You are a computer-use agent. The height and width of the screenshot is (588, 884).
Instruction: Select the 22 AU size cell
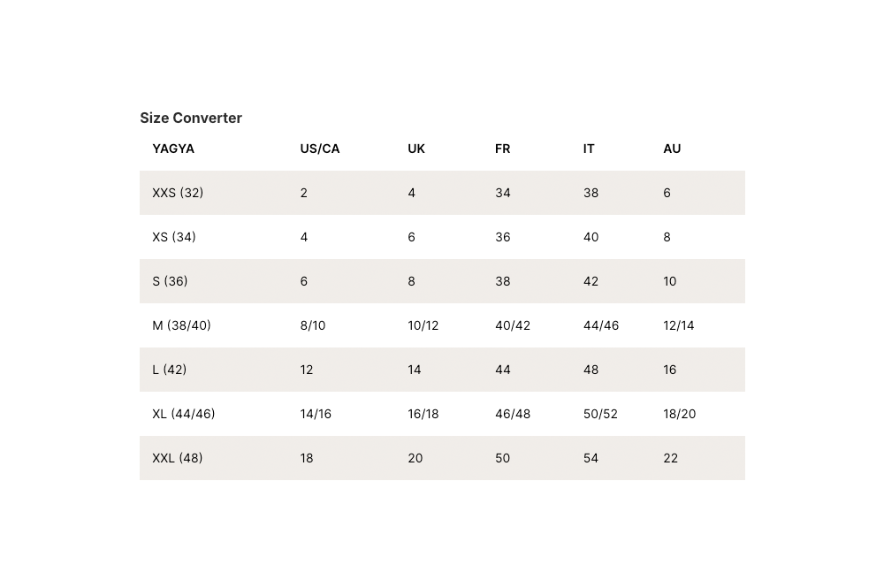[671, 458]
